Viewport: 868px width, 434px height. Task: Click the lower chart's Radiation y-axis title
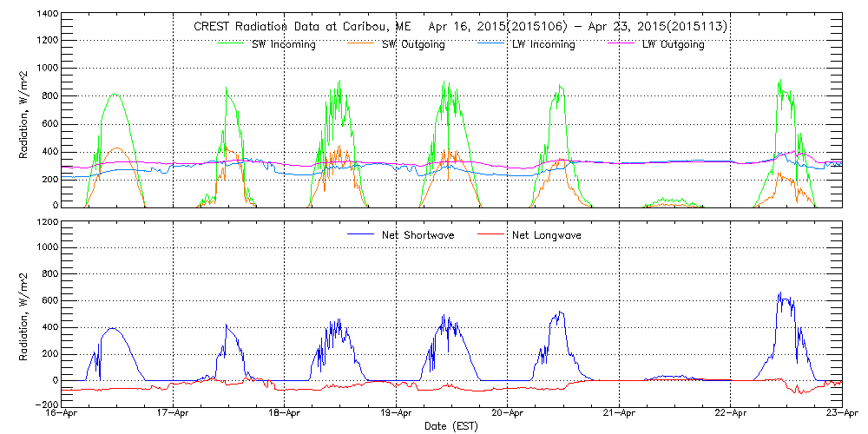click(24, 312)
